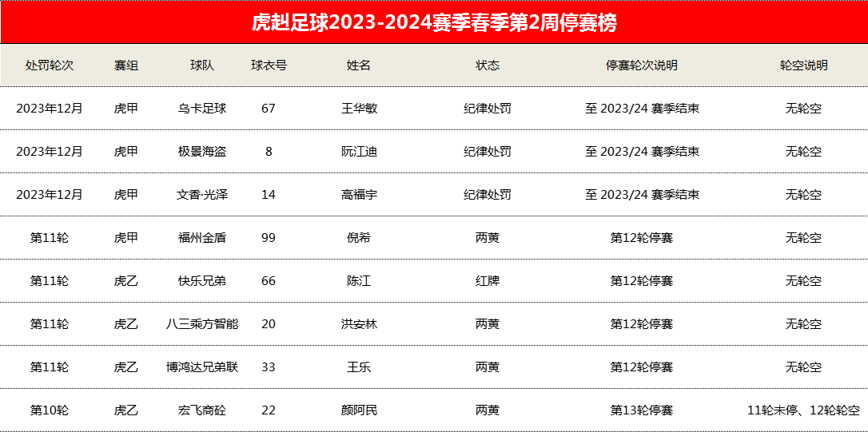The height and width of the screenshot is (432, 868).
Task: Select the 处罚轮次 column header
Action: [50, 65]
